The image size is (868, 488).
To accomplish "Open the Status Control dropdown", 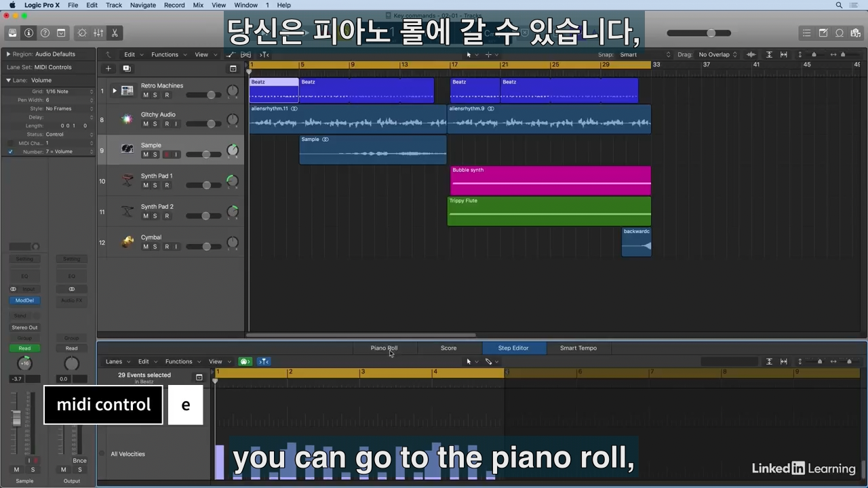I will pyautogui.click(x=69, y=134).
